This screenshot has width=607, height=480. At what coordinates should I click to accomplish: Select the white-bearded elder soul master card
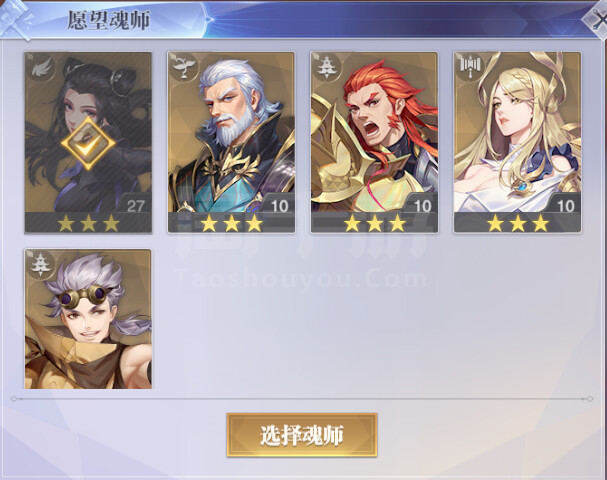tap(231, 142)
